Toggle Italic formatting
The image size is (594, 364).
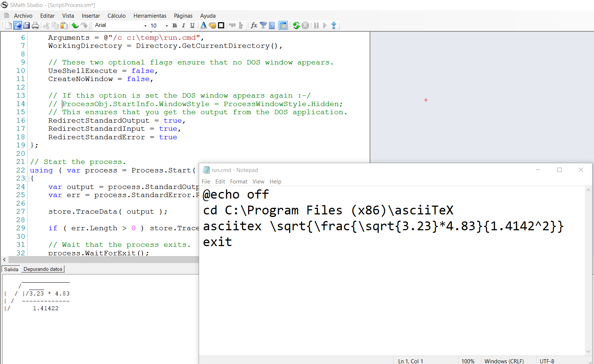click(x=183, y=25)
